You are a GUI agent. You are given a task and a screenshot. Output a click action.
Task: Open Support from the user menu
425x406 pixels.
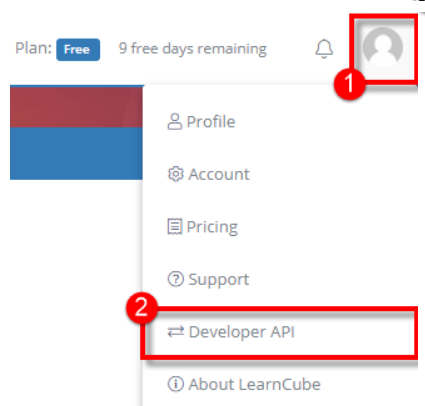(280, 279)
